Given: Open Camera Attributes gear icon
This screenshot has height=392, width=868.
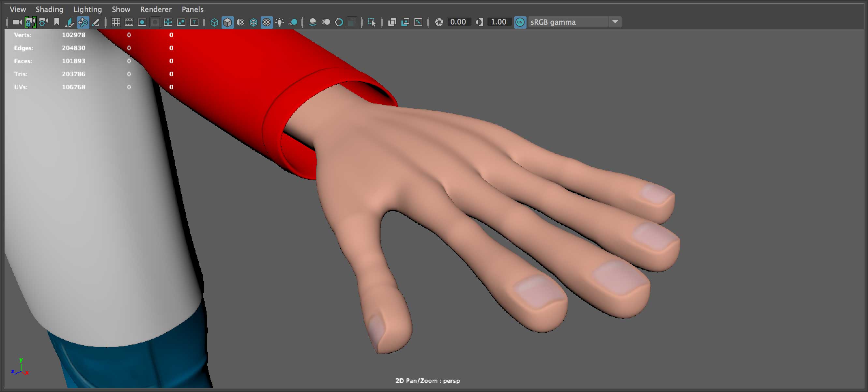Looking at the screenshot, I should (43, 22).
